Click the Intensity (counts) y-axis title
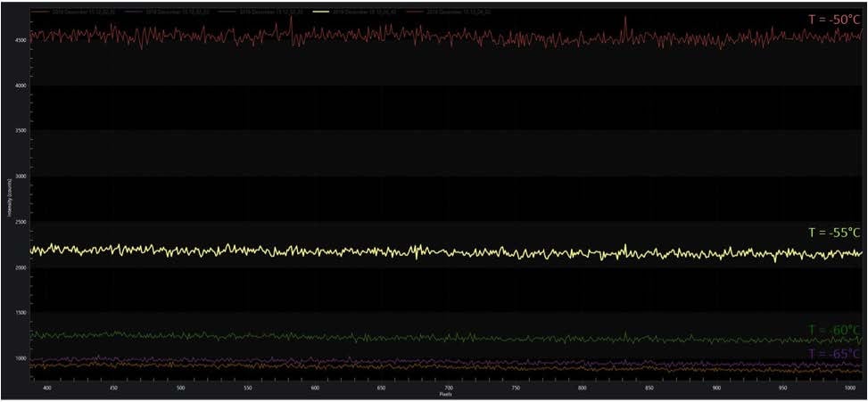Viewport: 868px width, 402px height. pyautogui.click(x=10, y=199)
